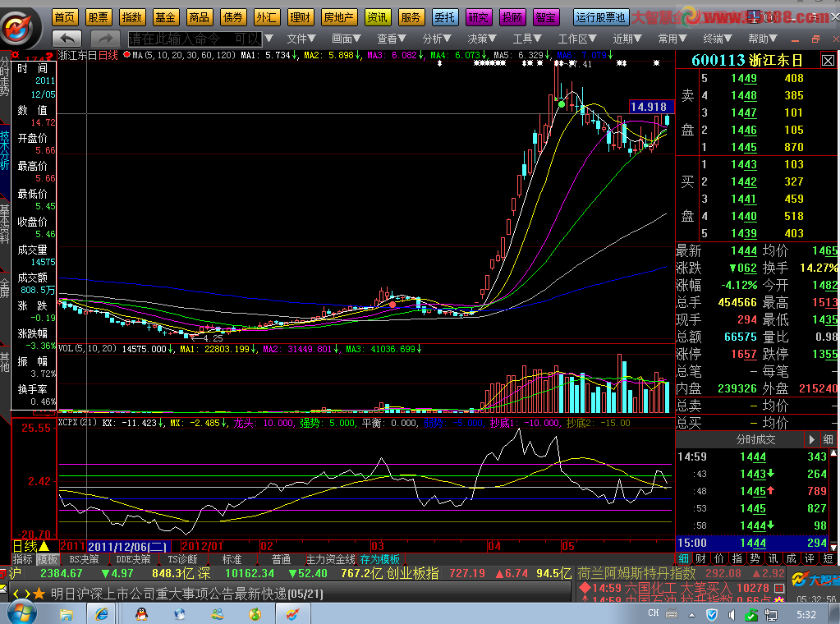Click the red gear icon above info panel
Screen dimensions: 840x624
click(x=16, y=55)
